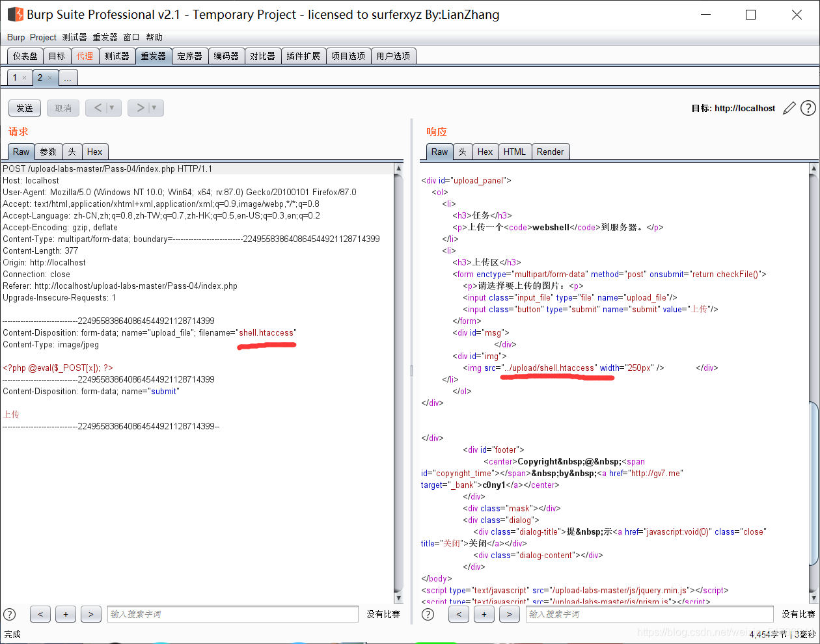820x644 pixels.
Task: Focus the response search input field
Action: click(649, 614)
